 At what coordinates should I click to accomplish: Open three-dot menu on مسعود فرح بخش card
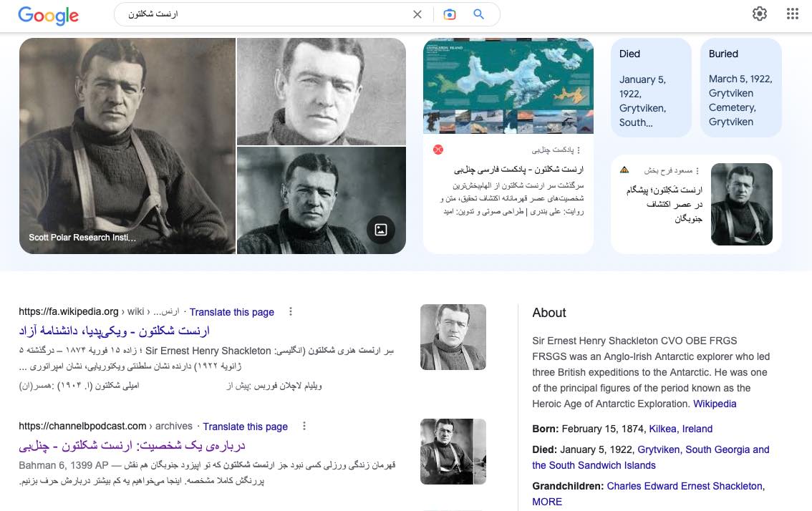coord(697,170)
